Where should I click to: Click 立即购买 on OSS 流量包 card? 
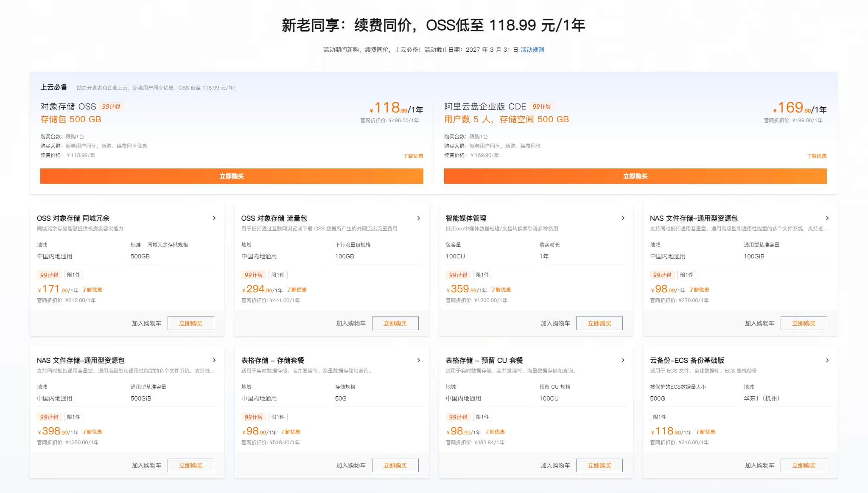395,323
